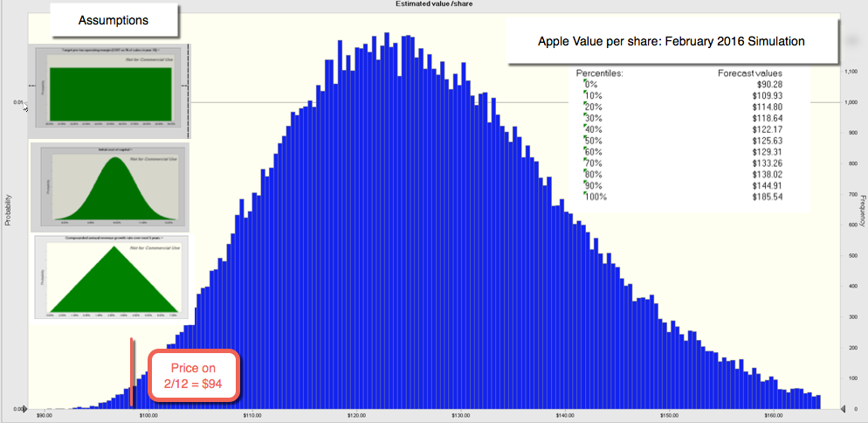This screenshot has width=868, height=423.
Task: Select the 90% percentile row label
Action: (x=595, y=186)
